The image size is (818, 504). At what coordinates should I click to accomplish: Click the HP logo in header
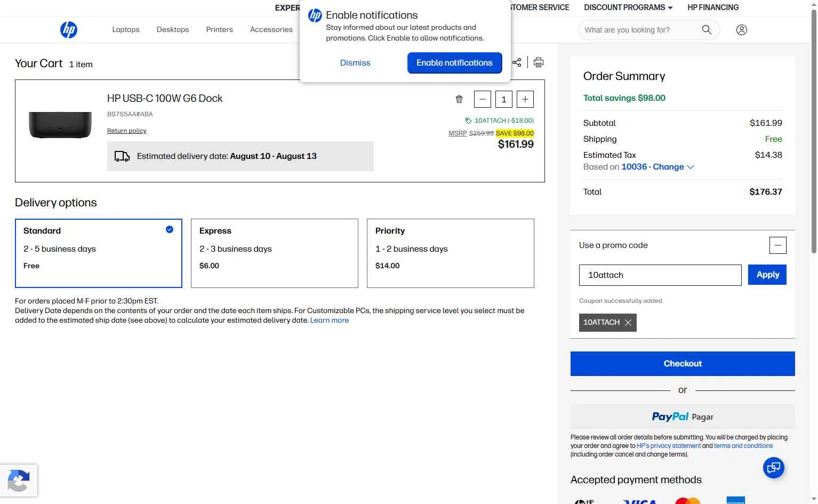[69, 30]
